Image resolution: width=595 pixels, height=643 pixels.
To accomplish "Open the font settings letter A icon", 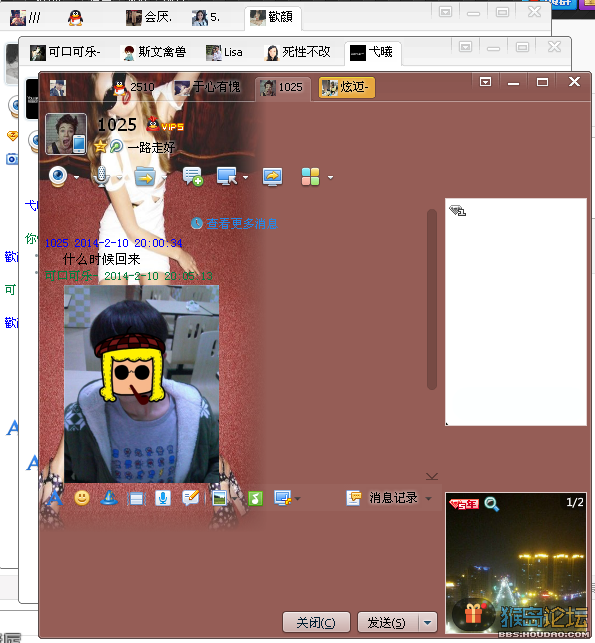I will 55,498.
